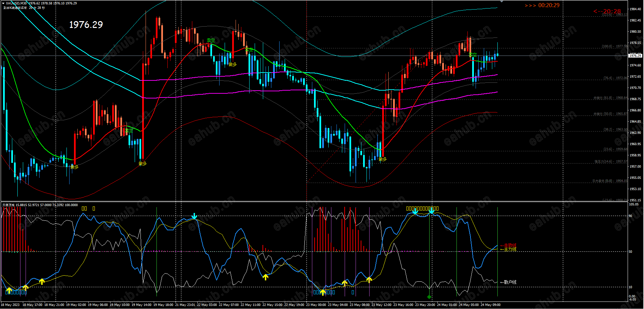Click the yellow '主力线' indicator line label
The width and height of the screenshot is (644, 309).
click(x=508, y=249)
